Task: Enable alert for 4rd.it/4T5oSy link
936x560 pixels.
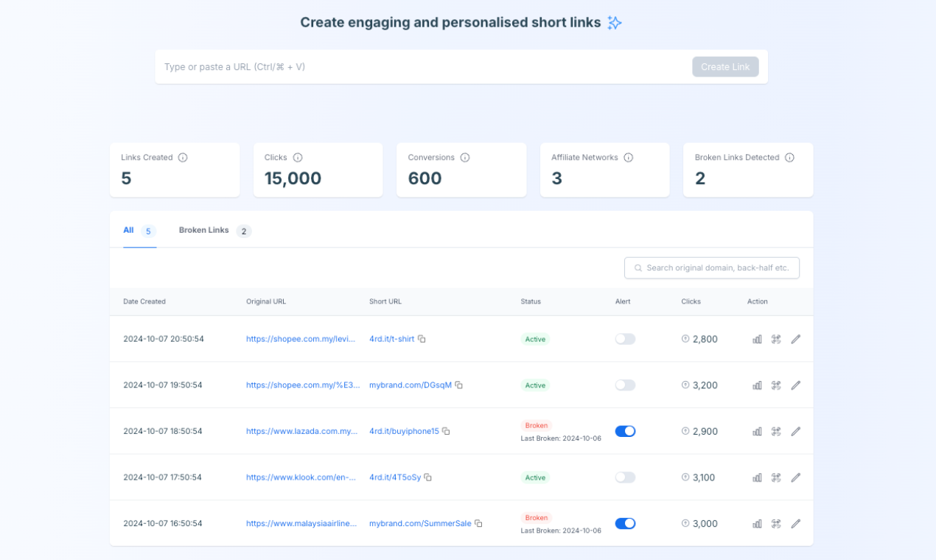Action: (x=625, y=477)
